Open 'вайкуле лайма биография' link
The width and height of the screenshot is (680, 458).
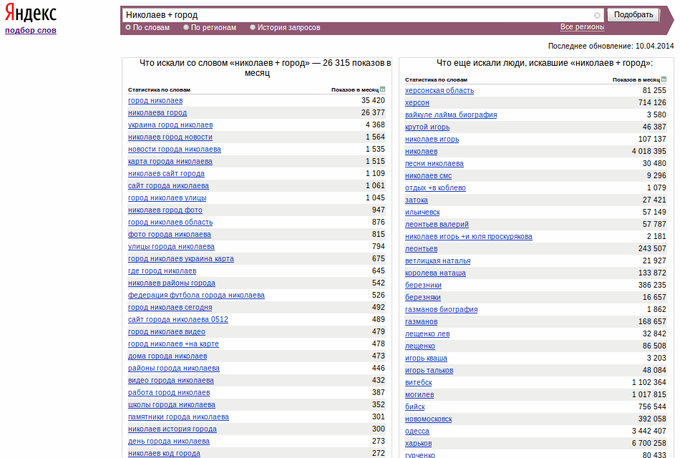click(451, 115)
